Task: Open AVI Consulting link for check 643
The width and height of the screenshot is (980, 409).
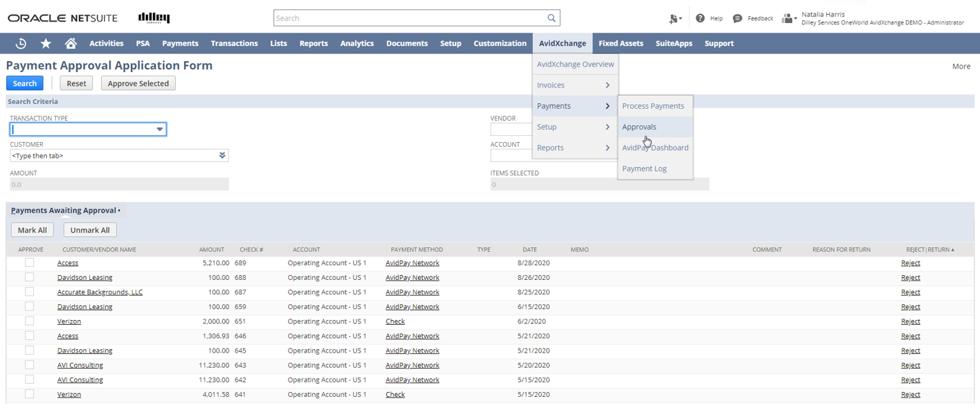Action: [x=80, y=366]
